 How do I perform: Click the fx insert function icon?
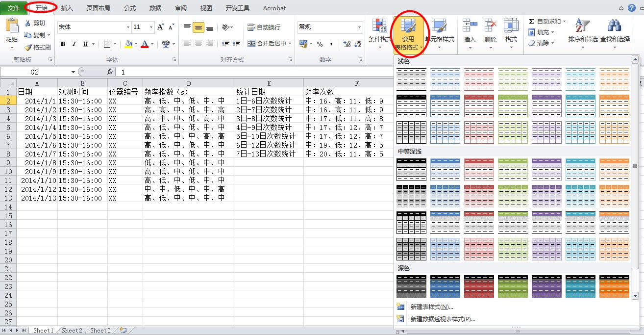(x=110, y=72)
